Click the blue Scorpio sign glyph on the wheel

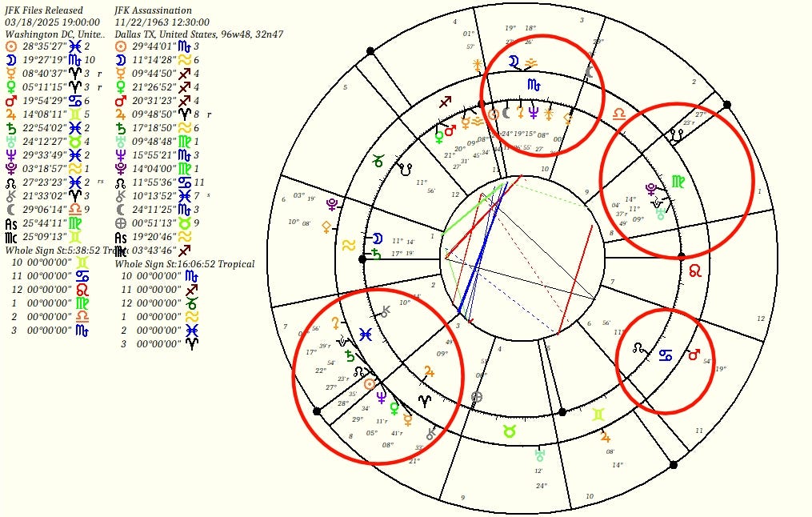point(534,84)
